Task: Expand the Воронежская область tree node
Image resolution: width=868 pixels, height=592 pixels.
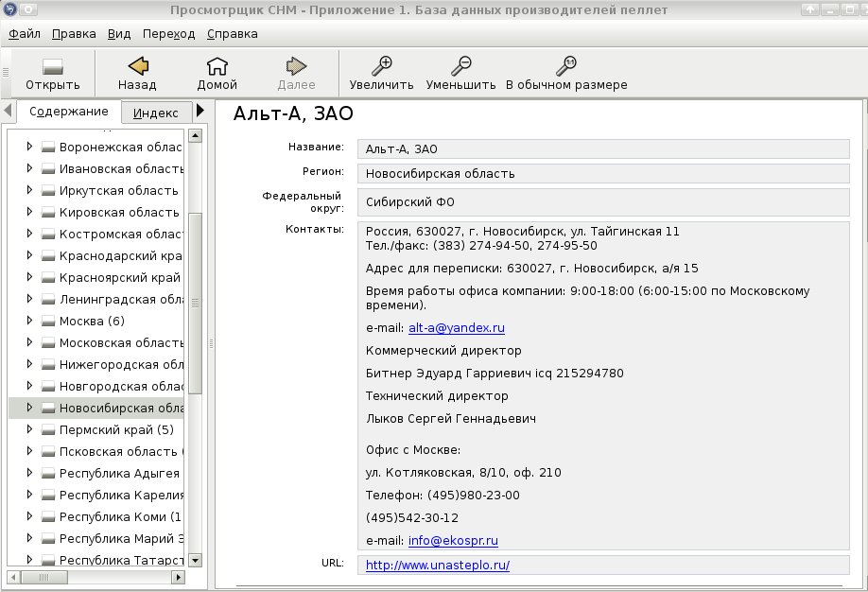Action: (x=29, y=147)
